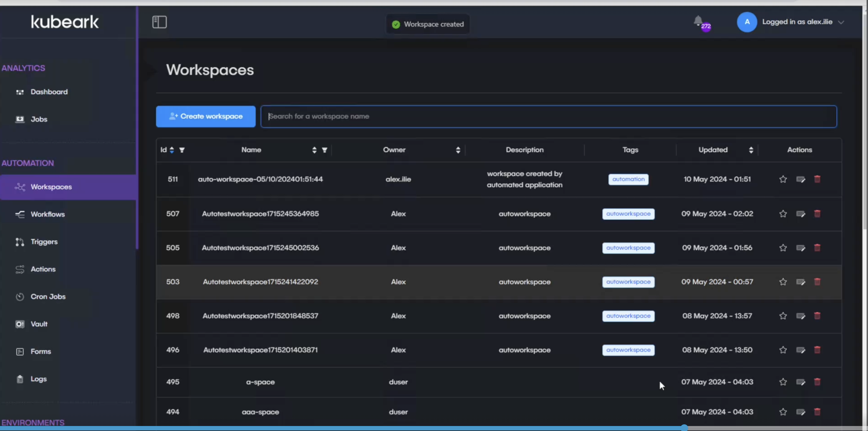Favorite workspace 505 with star icon

point(783,248)
